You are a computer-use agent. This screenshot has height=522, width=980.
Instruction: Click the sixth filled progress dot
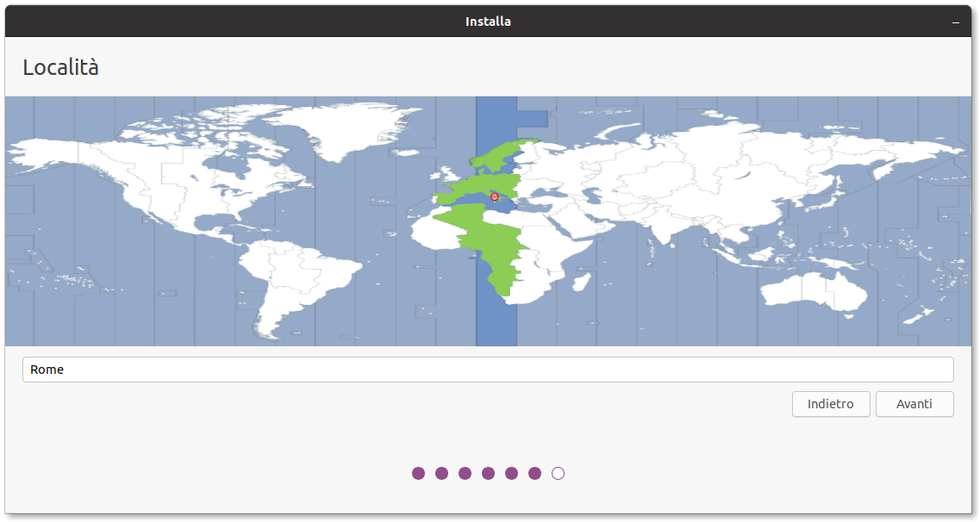point(534,473)
